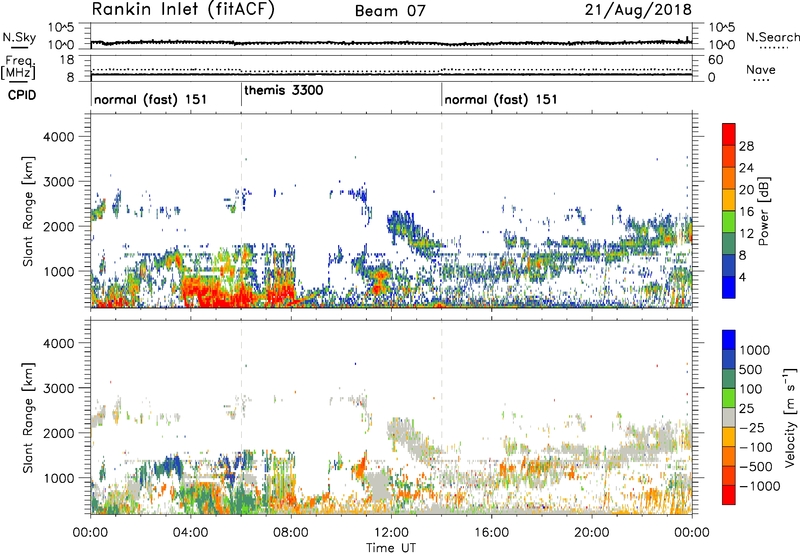Viewport: 800px width, 554px height.
Task: Click the 'Power [dB]' color bar label
Action: (x=764, y=211)
